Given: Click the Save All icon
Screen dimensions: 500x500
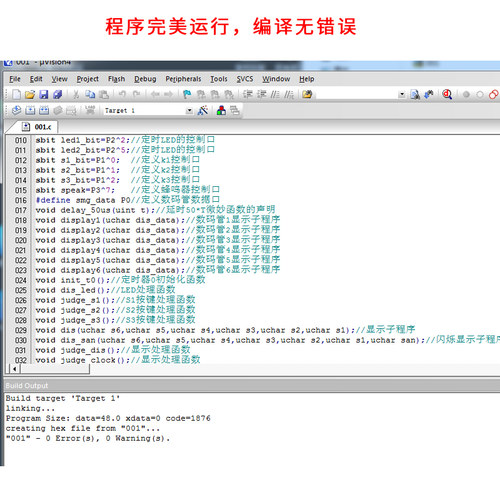Looking at the screenshot, I should 57,95.
